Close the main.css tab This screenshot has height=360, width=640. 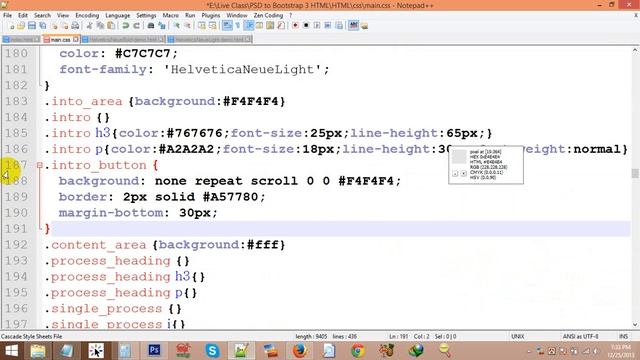(76, 39)
